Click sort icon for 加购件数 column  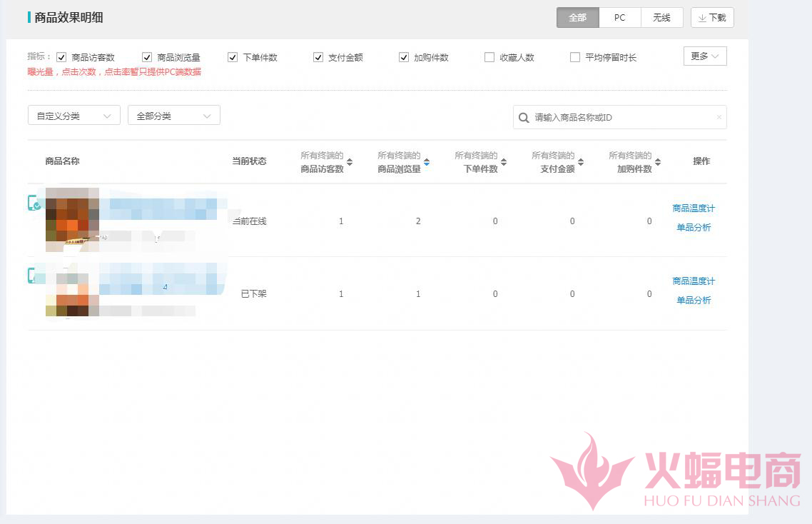pyautogui.click(x=658, y=162)
